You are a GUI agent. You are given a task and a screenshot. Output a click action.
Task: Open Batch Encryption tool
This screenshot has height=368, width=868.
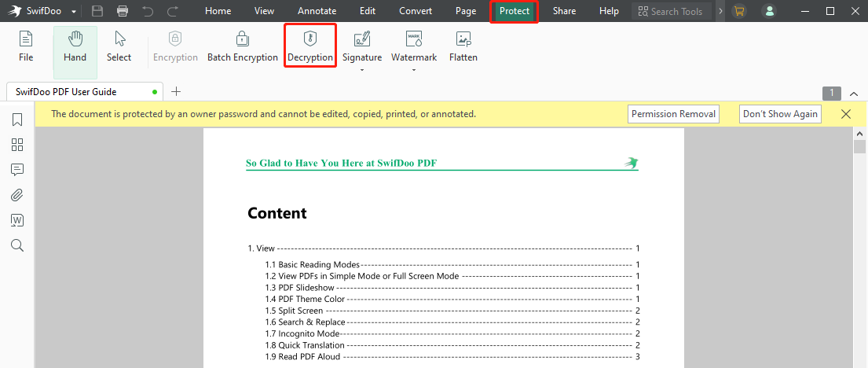(243, 46)
